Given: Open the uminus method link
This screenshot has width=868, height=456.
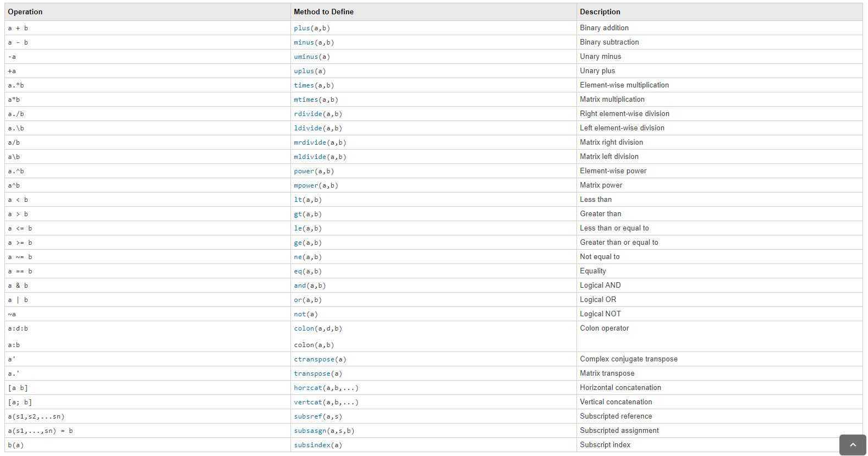Looking at the screenshot, I should pos(306,57).
